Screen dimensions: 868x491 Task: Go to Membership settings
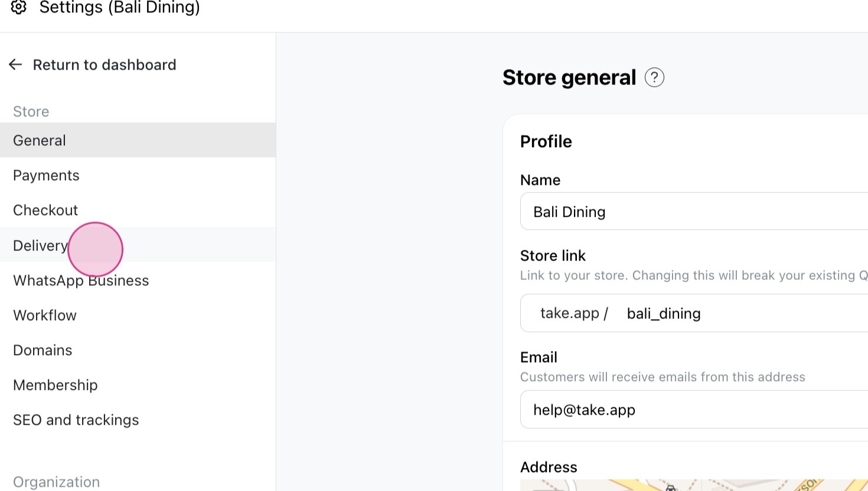coord(138,384)
